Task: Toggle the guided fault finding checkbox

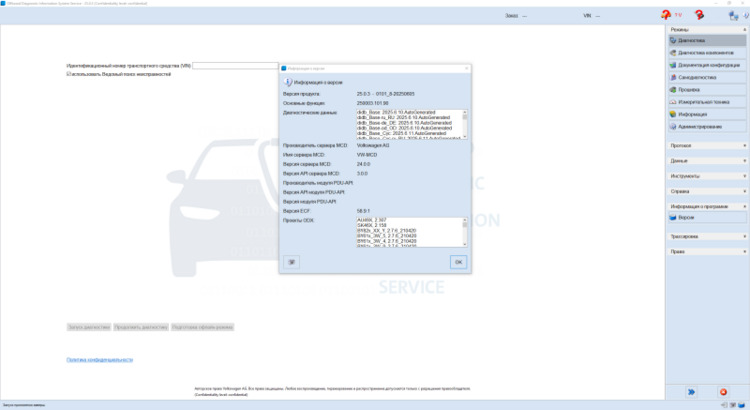Action: 69,74
